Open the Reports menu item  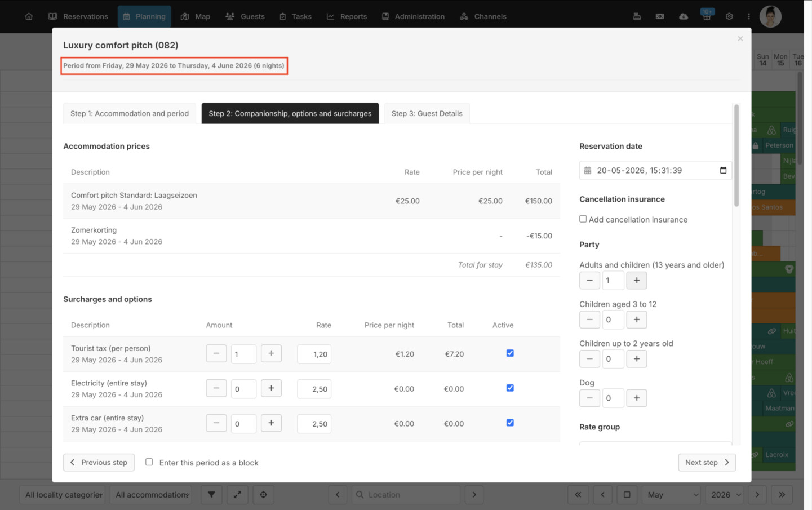[347, 16]
